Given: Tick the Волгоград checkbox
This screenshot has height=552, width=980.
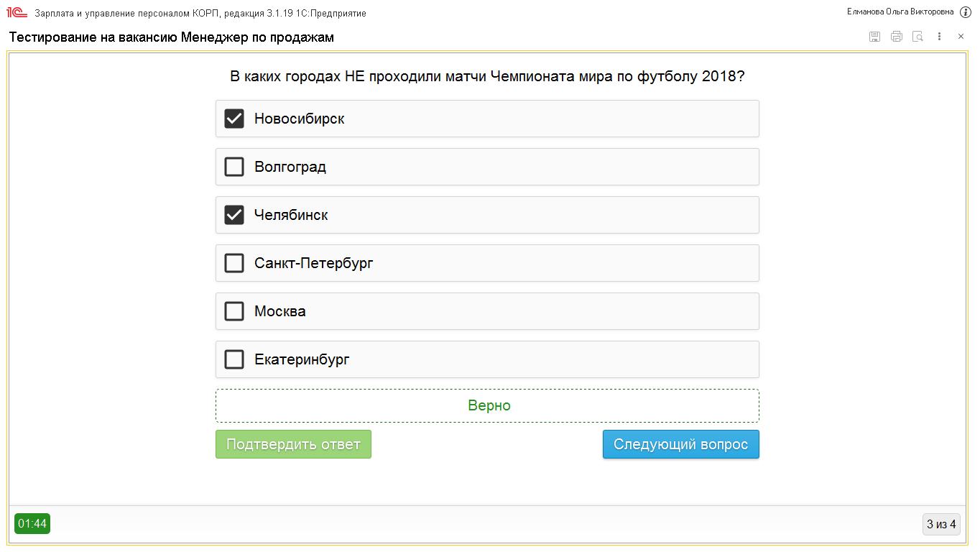Looking at the screenshot, I should tap(234, 167).
